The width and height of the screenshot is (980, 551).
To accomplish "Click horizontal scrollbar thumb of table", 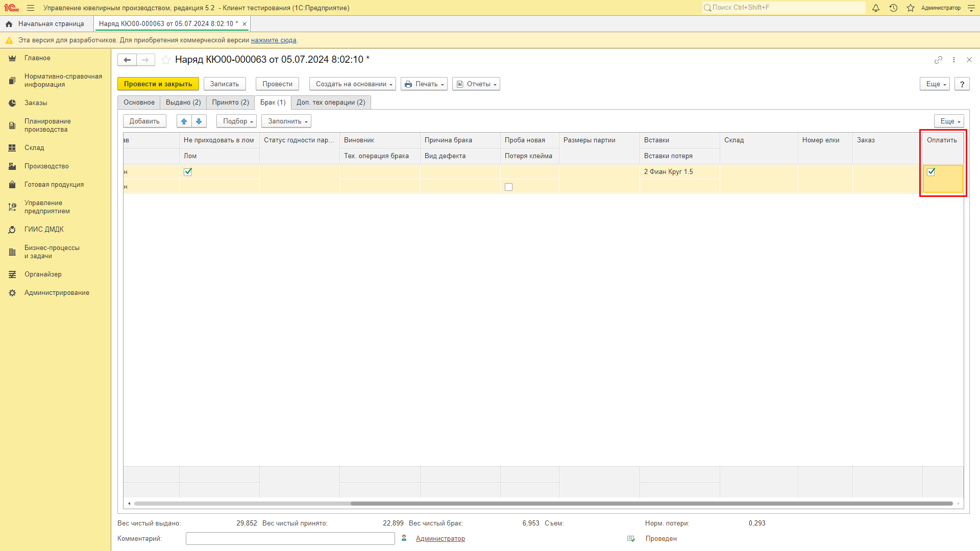I will (x=651, y=504).
